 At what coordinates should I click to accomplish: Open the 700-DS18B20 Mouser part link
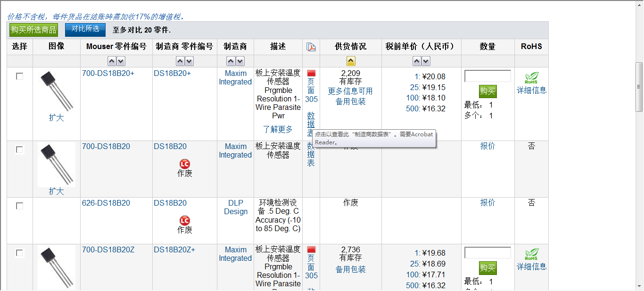pos(106,146)
